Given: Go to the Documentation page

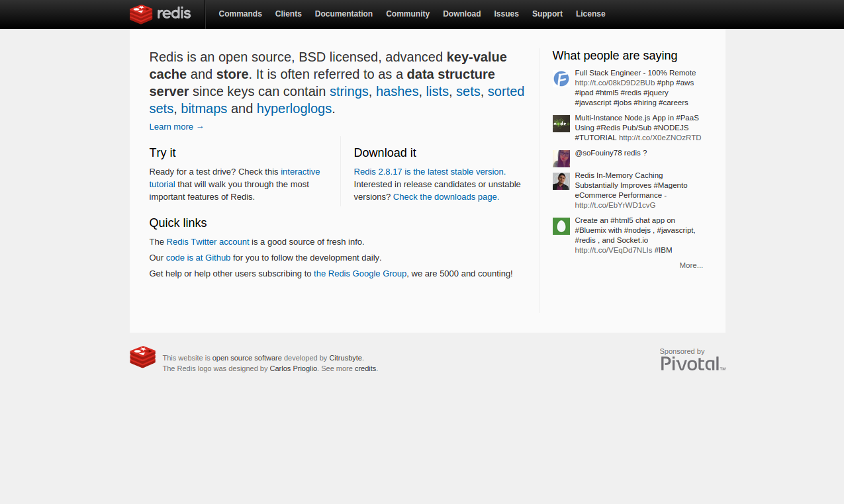Looking at the screenshot, I should (344, 14).
